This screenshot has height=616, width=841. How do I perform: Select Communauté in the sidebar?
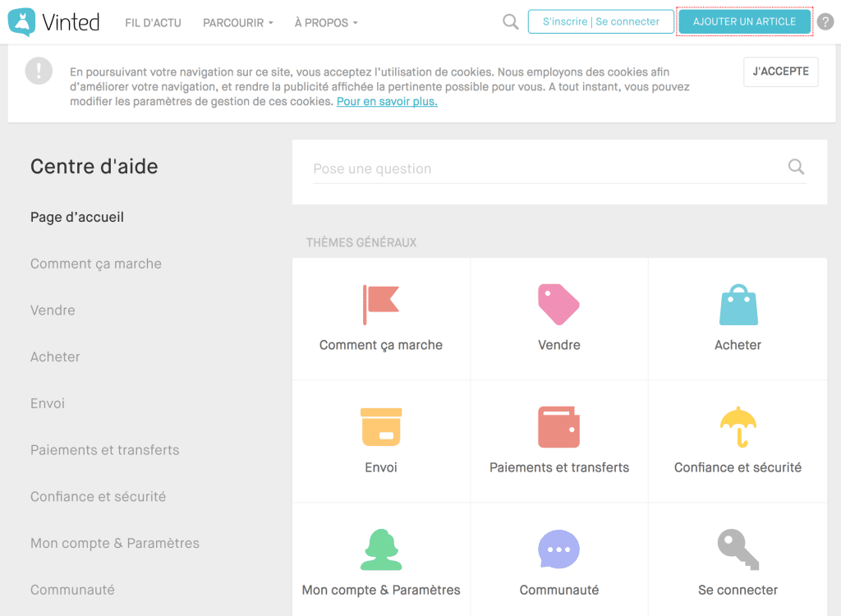(x=72, y=591)
